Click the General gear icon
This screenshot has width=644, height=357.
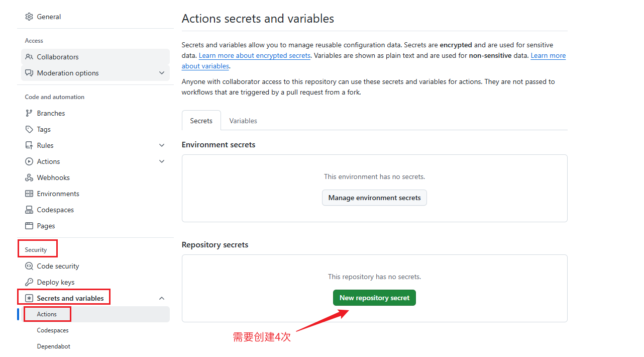(x=29, y=17)
